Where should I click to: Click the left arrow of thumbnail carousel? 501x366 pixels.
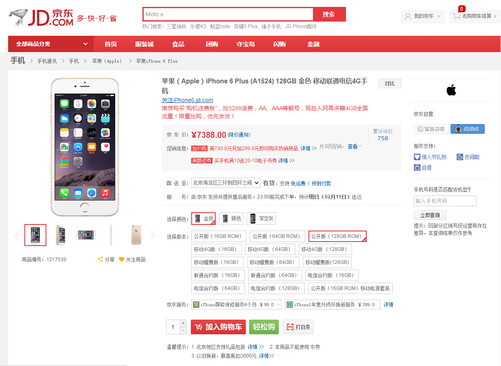pyautogui.click(x=17, y=235)
